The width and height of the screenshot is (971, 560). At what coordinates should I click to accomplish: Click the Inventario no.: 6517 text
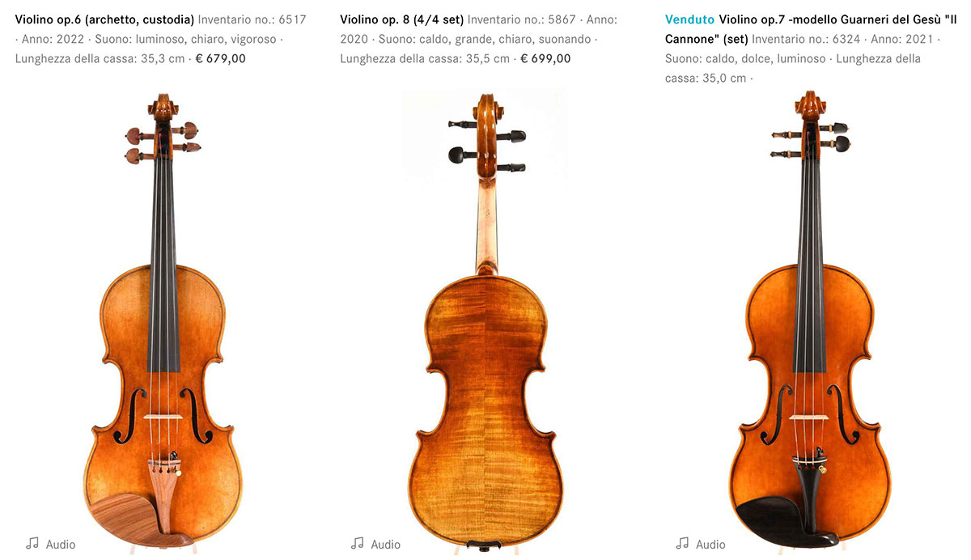coord(252,19)
